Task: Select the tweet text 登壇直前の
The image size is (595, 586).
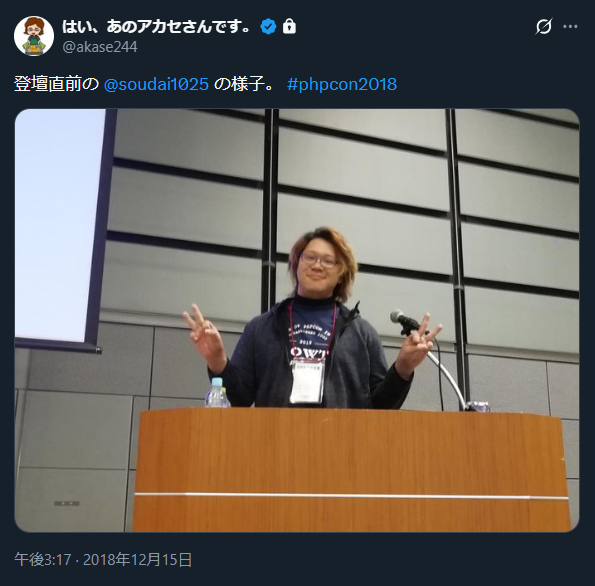Action: (x=56, y=84)
